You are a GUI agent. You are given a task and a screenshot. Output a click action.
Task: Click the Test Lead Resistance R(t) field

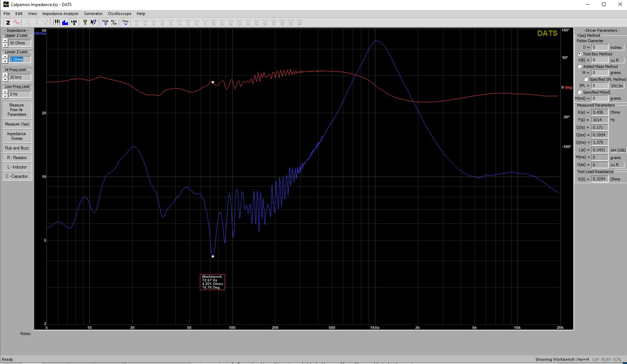coord(599,179)
